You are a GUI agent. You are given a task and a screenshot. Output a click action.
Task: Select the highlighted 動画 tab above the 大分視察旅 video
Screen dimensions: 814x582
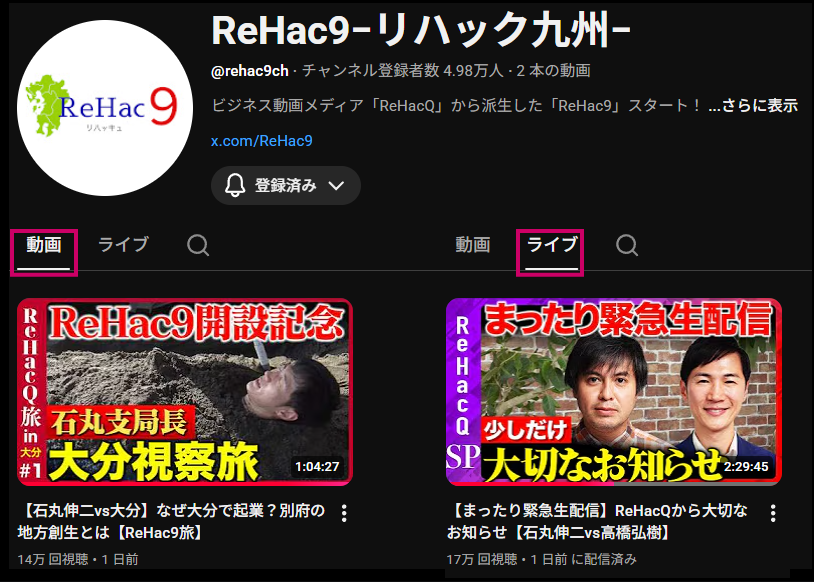tap(44, 245)
